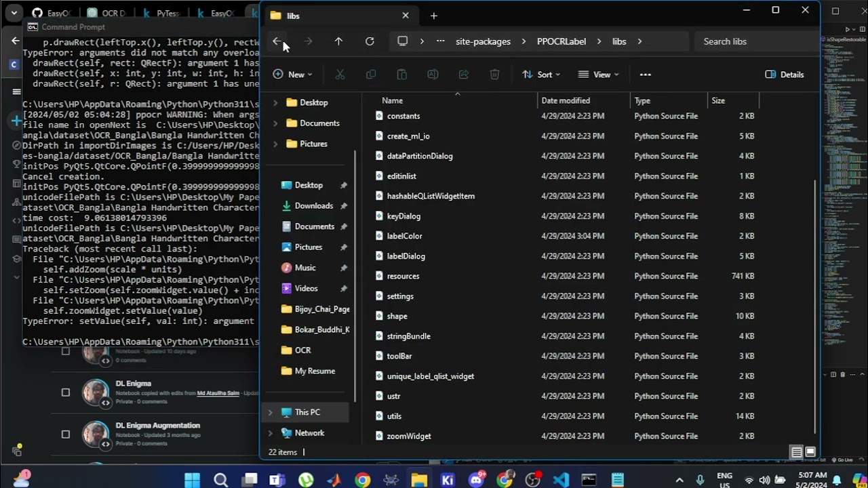Click site-packages in the address bar
The image size is (868, 488).
click(483, 41)
